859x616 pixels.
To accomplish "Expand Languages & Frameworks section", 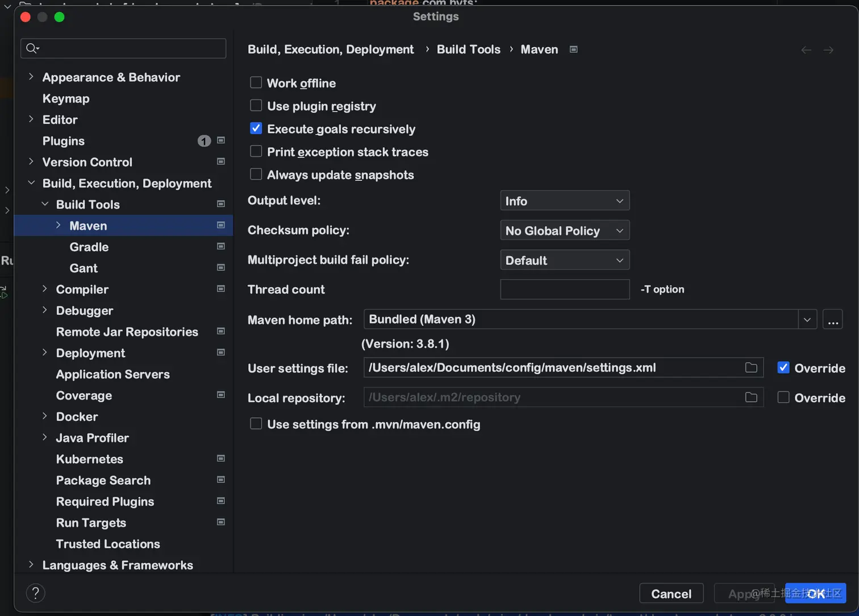I will [x=31, y=564].
